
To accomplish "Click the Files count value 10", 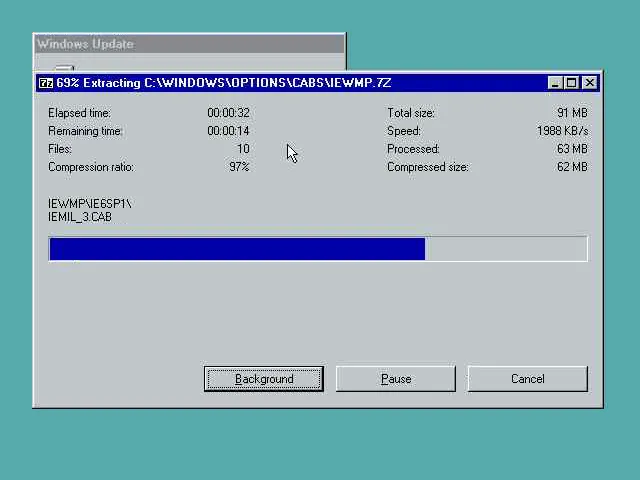I will coord(243,149).
